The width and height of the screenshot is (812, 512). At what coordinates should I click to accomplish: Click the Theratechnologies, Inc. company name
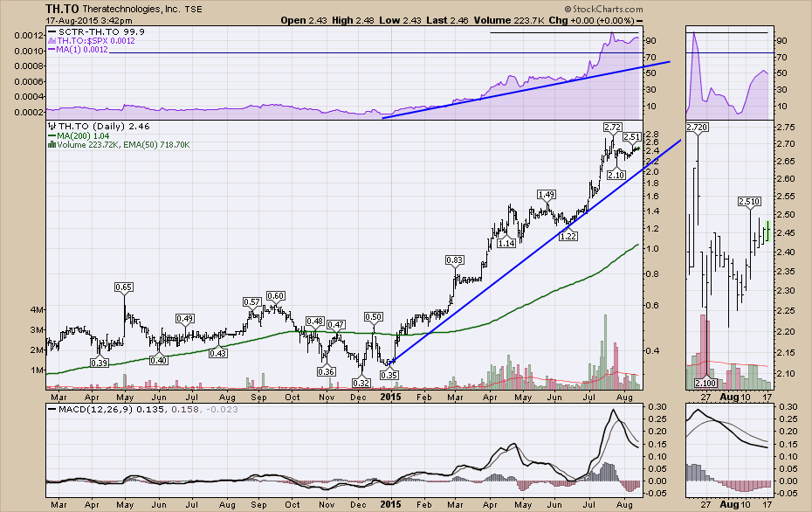coord(133,10)
